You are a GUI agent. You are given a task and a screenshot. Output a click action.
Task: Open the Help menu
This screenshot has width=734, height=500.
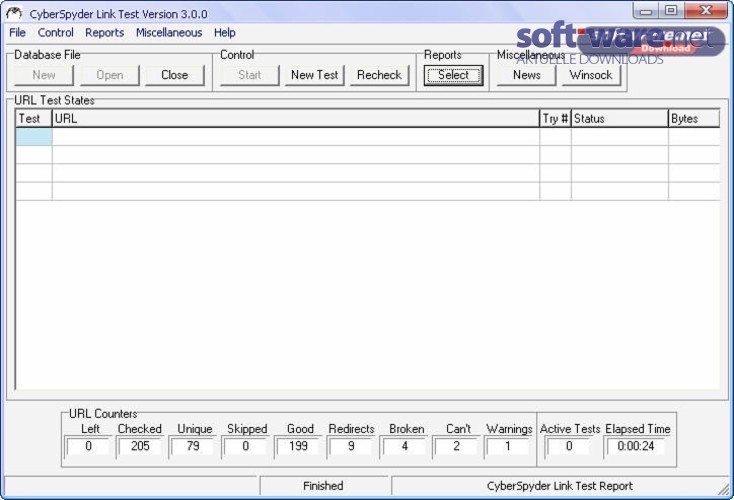pos(225,33)
